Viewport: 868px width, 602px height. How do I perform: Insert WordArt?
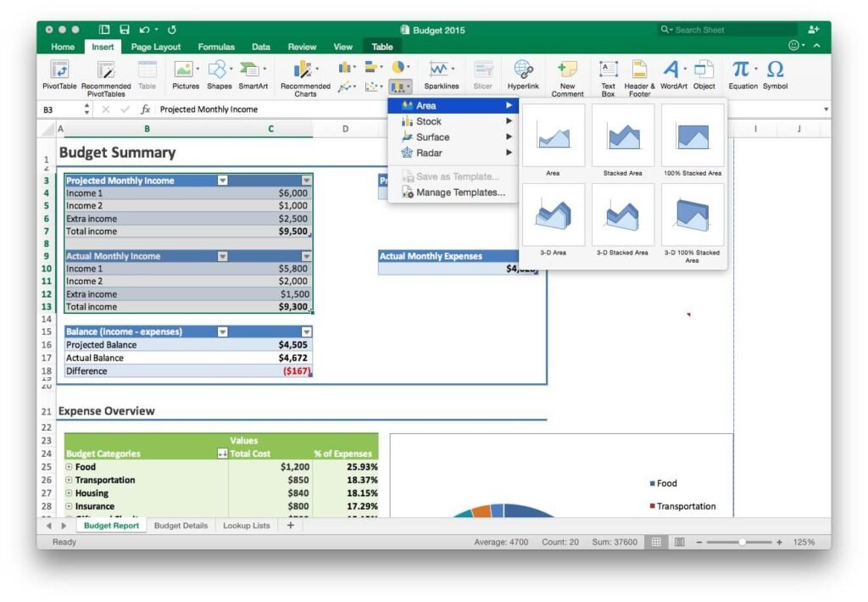tap(673, 75)
